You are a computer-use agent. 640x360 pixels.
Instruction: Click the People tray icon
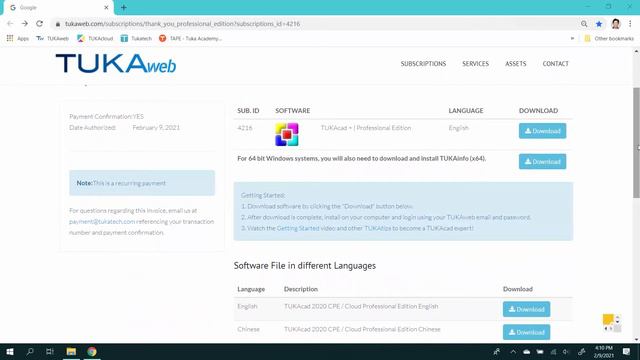(497, 352)
